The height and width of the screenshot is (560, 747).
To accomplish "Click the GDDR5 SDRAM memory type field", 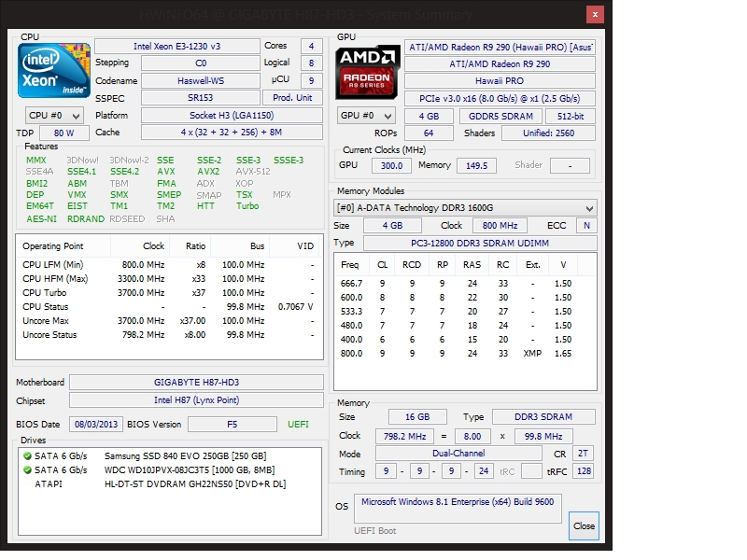I will click(500, 116).
